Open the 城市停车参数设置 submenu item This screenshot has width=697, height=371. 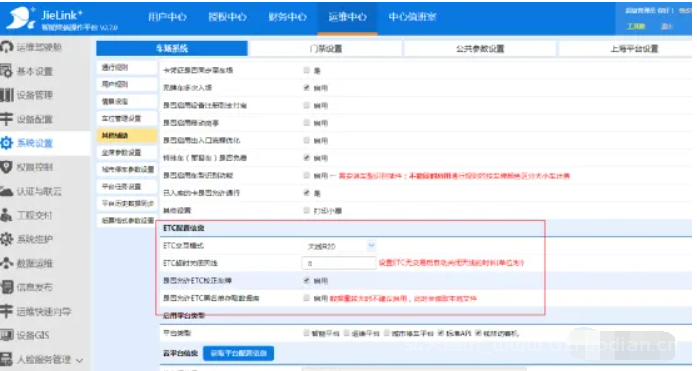click(127, 169)
